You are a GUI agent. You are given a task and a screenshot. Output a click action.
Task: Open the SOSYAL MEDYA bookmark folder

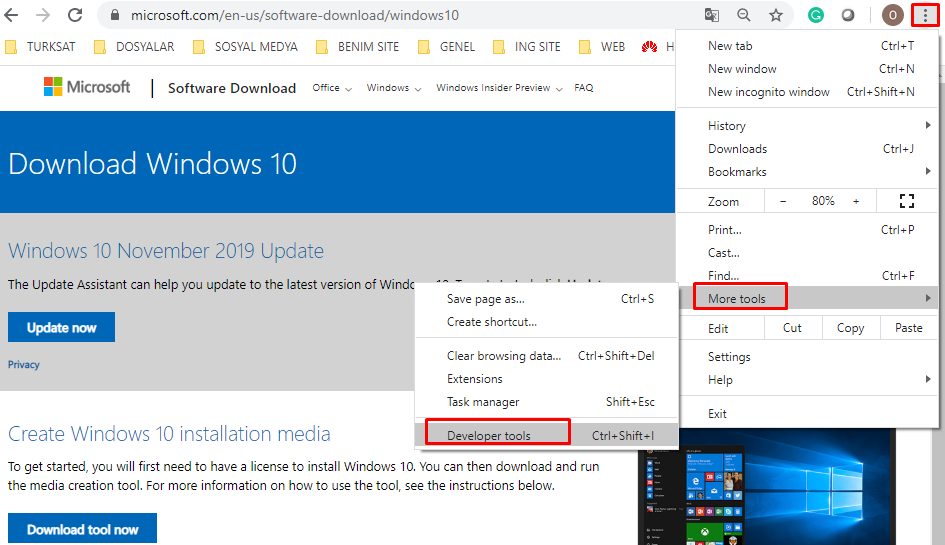coord(245,47)
